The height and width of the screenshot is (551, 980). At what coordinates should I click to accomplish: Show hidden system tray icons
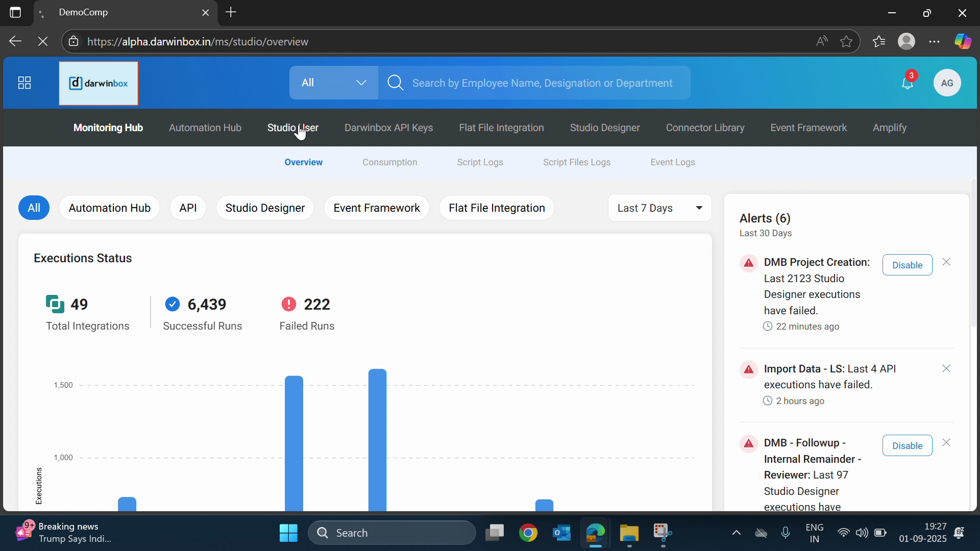736,533
